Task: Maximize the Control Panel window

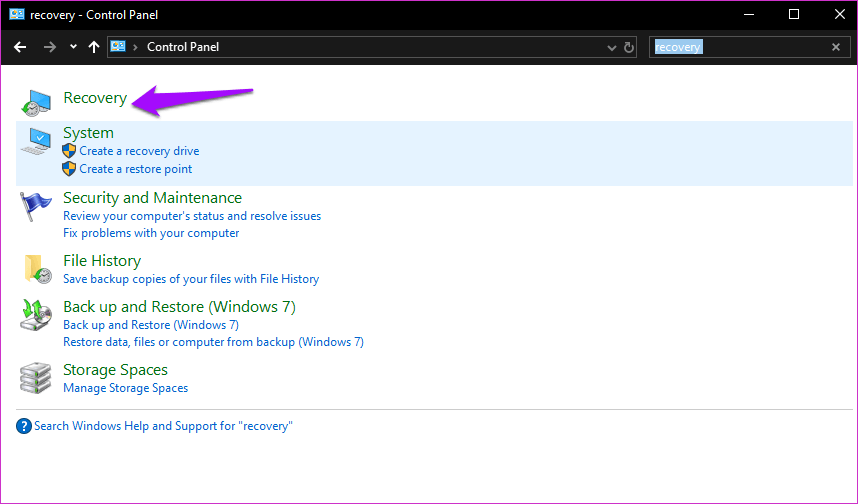Action: (794, 15)
